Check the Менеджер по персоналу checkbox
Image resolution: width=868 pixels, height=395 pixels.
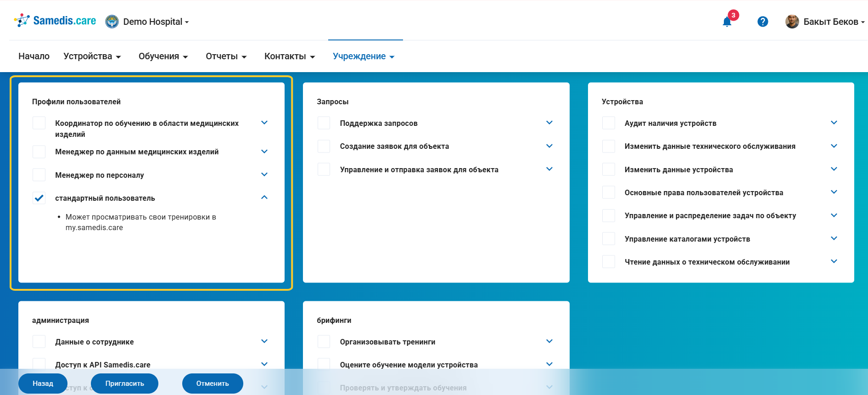tap(39, 175)
